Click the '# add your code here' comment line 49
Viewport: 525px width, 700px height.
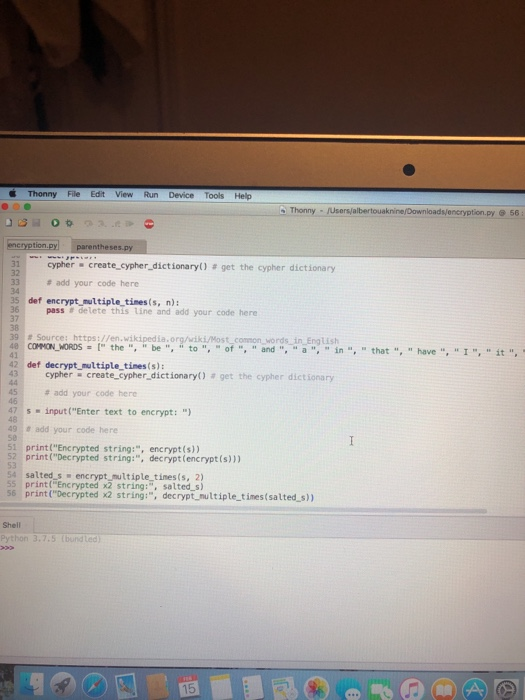pyautogui.click(x=72, y=429)
